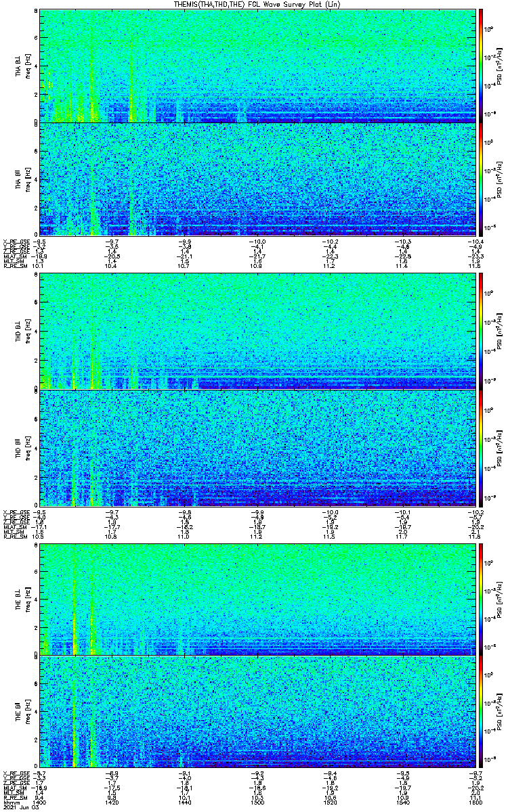This screenshot has height=812, width=508.
Task: Click the PSD [nT²/Hz] label of THE B‖
Action: 500,713
